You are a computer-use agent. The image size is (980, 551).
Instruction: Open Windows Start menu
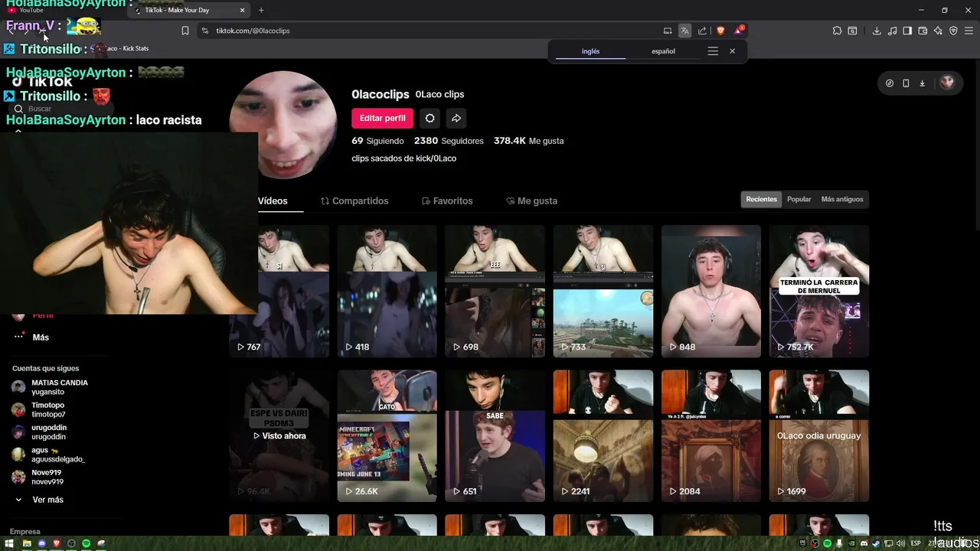point(11,543)
